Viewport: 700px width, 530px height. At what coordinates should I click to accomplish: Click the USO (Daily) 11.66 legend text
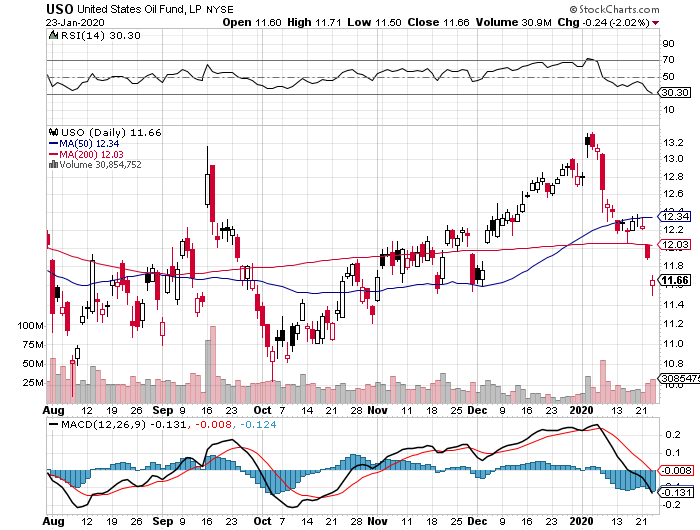111,132
